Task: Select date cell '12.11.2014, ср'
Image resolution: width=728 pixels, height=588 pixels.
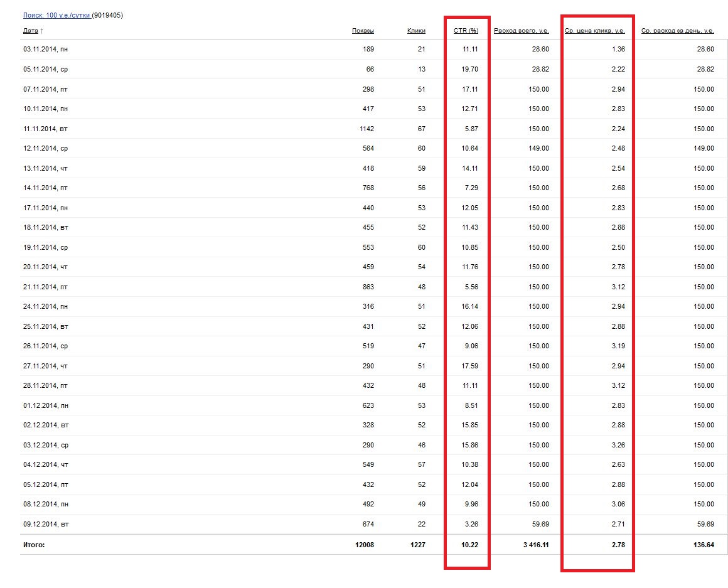Action: (45, 149)
